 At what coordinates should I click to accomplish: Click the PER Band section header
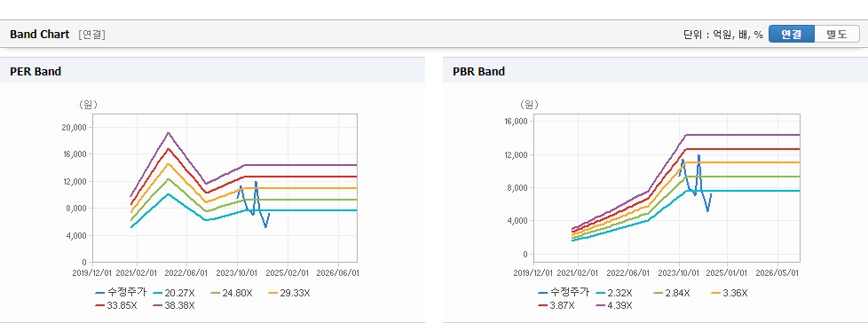coord(213,71)
